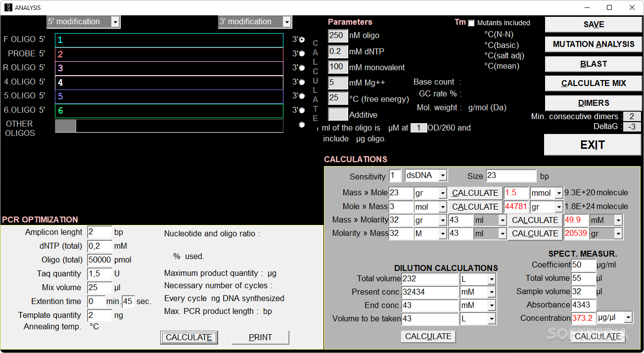Click the OD/260 value field
Image resolution: width=644 pixels, height=353 pixels.
pyautogui.click(x=418, y=128)
